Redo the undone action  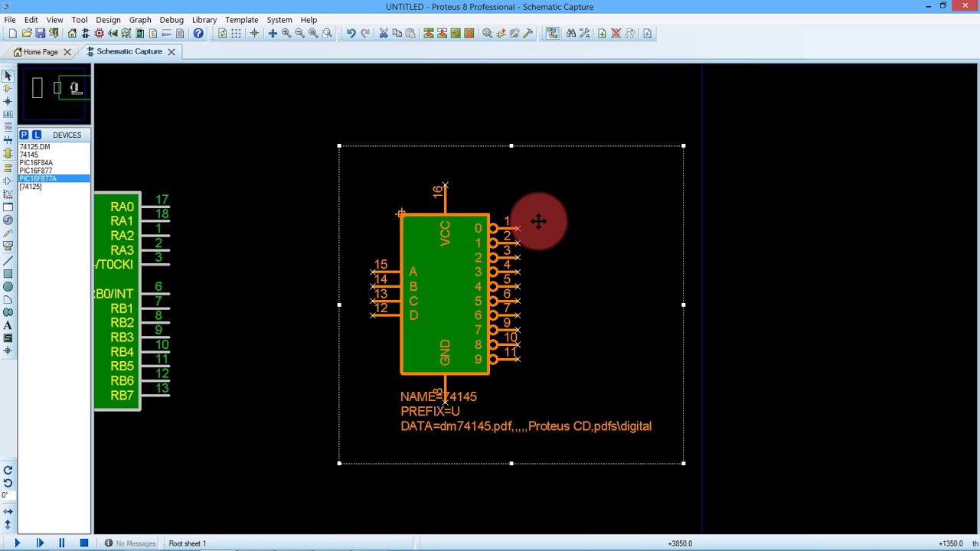click(x=365, y=33)
